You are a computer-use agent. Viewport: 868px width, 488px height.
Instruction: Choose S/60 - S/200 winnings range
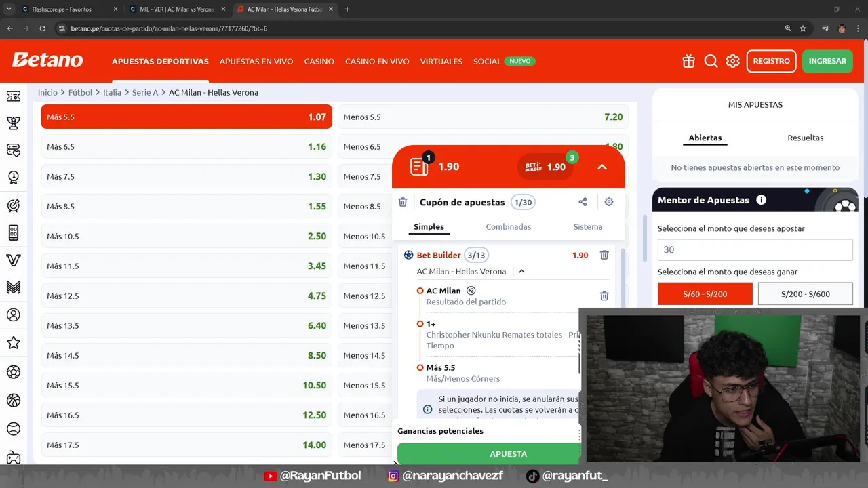pos(705,294)
